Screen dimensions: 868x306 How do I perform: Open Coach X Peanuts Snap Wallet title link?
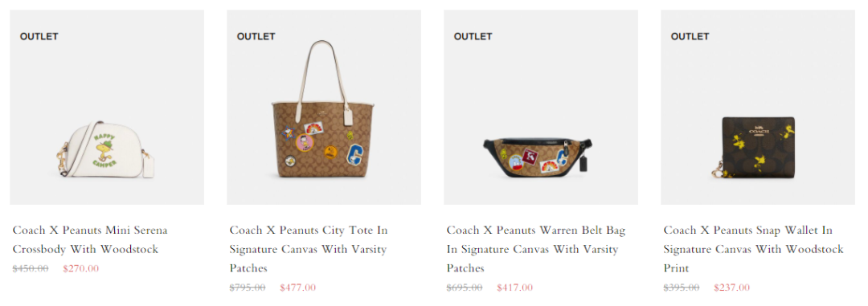(x=753, y=249)
